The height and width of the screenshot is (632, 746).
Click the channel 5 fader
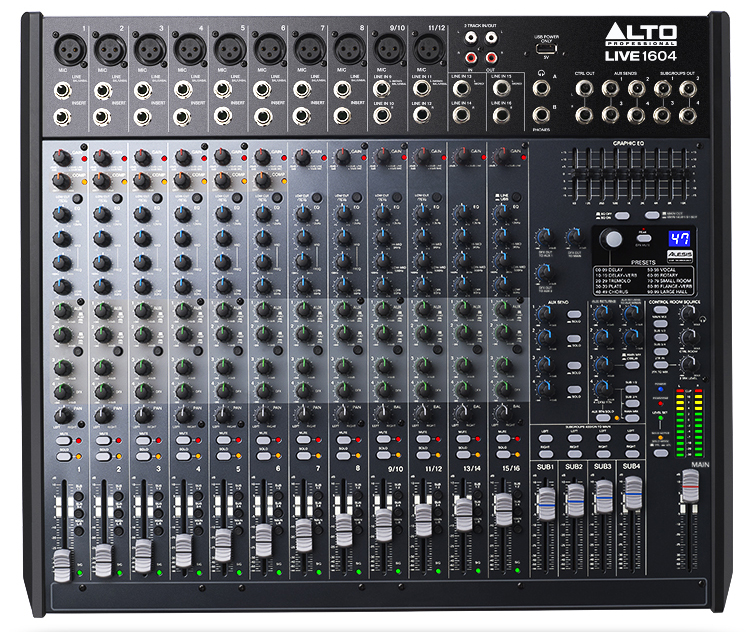point(222,544)
